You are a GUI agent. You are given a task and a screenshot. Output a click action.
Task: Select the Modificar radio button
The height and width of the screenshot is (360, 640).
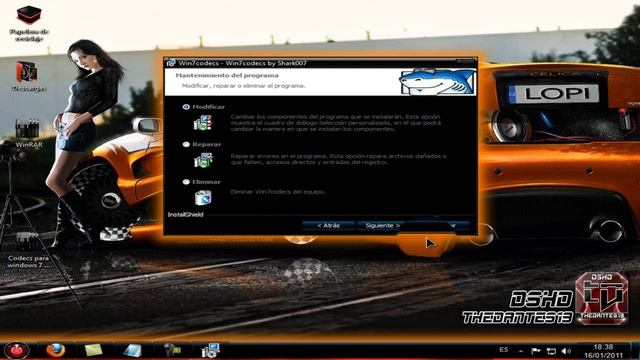pyautogui.click(x=186, y=107)
